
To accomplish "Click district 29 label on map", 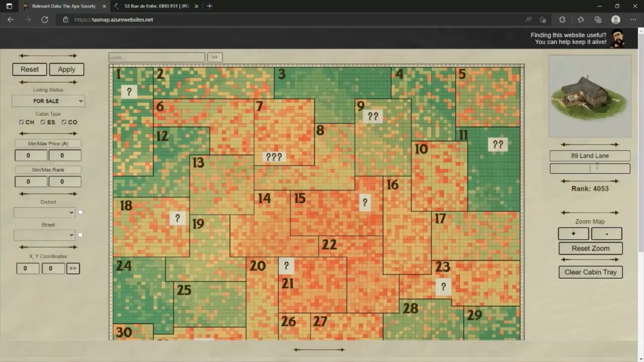I will click(x=474, y=315).
